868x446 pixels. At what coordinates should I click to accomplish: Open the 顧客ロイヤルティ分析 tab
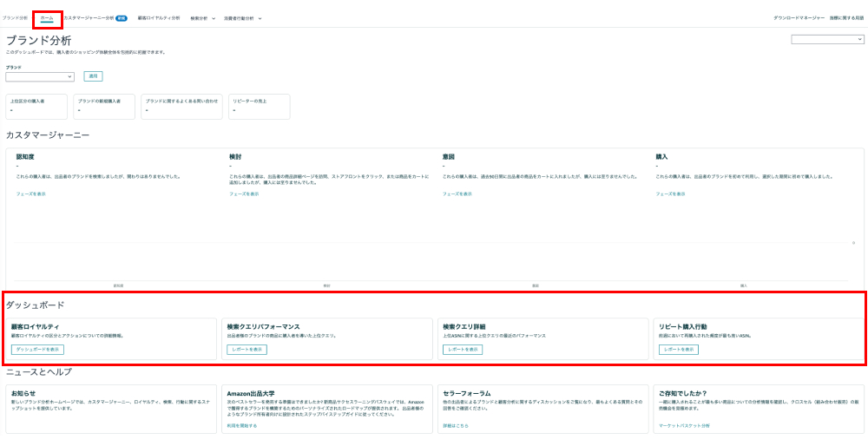pyautogui.click(x=159, y=18)
